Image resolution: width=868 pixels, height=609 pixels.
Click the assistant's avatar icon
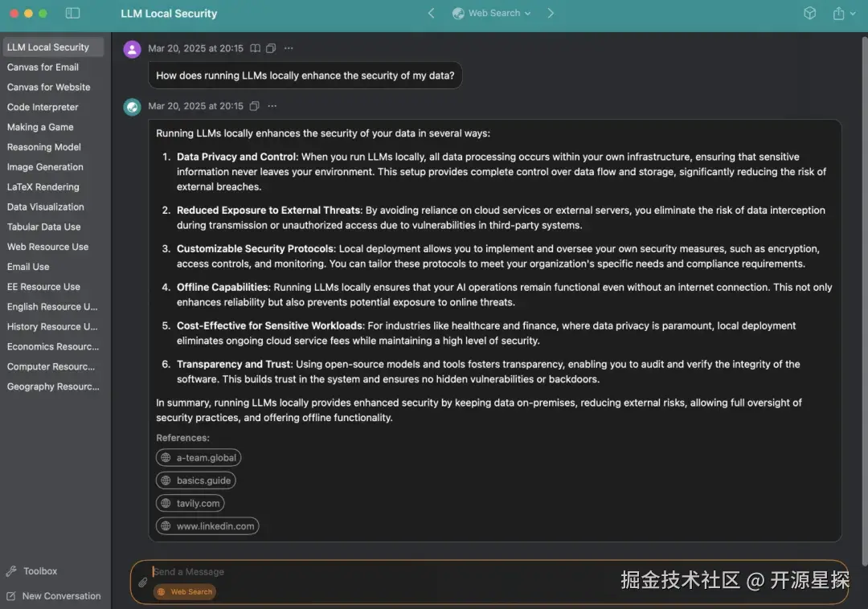point(132,106)
